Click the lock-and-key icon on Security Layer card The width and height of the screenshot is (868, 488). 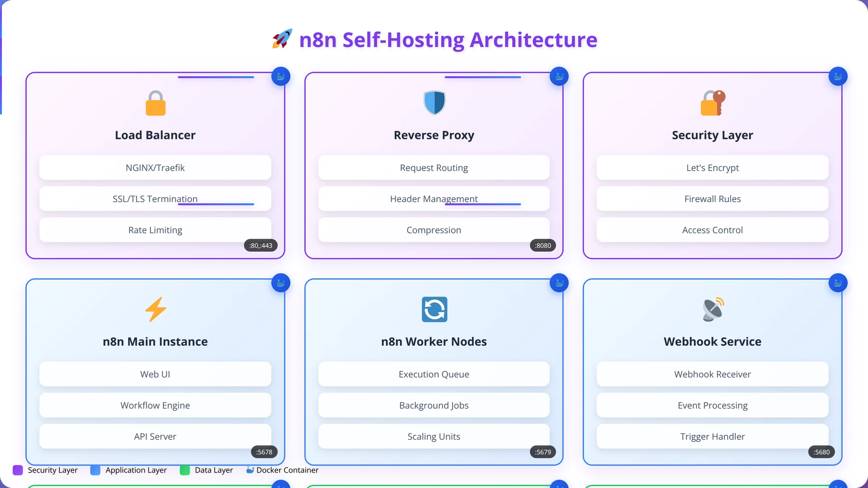[713, 103]
